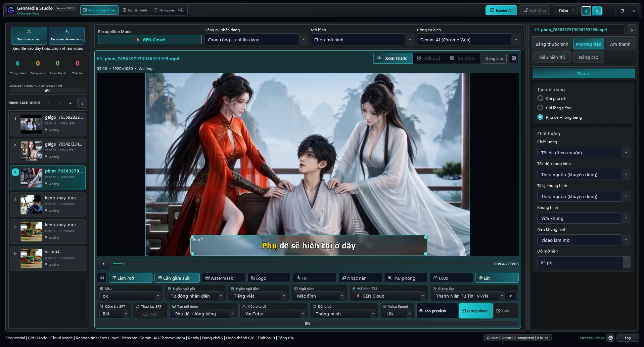Open Công cụ nhận dạng dropdown
644x347 pixels.
click(x=256, y=40)
